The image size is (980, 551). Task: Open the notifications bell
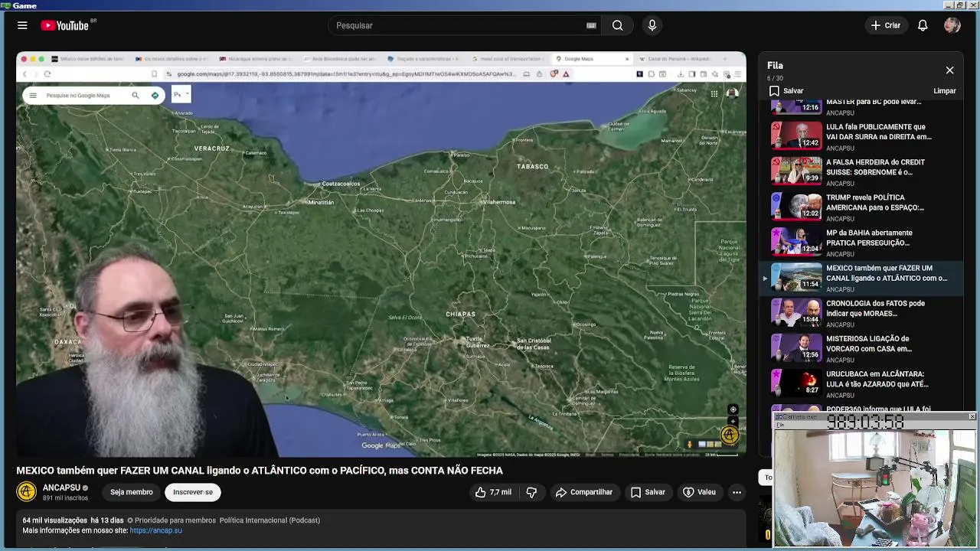923,25
